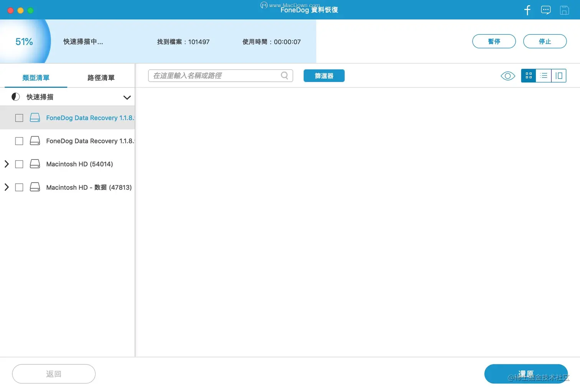Click the highlighted FoneDog Data Recovery drive icon
Viewport: 580px width, 392px height.
pyautogui.click(x=35, y=118)
